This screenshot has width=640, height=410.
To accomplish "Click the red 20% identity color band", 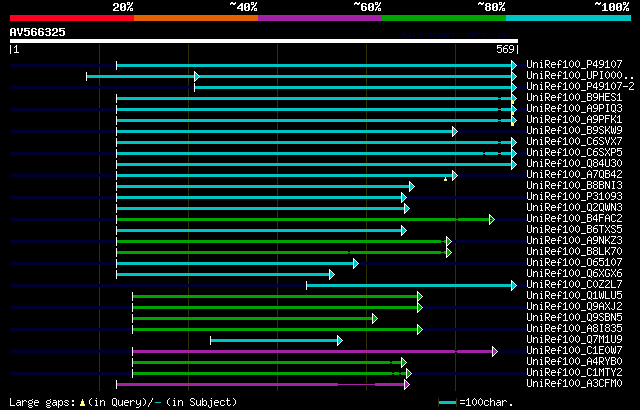I will (72, 18).
